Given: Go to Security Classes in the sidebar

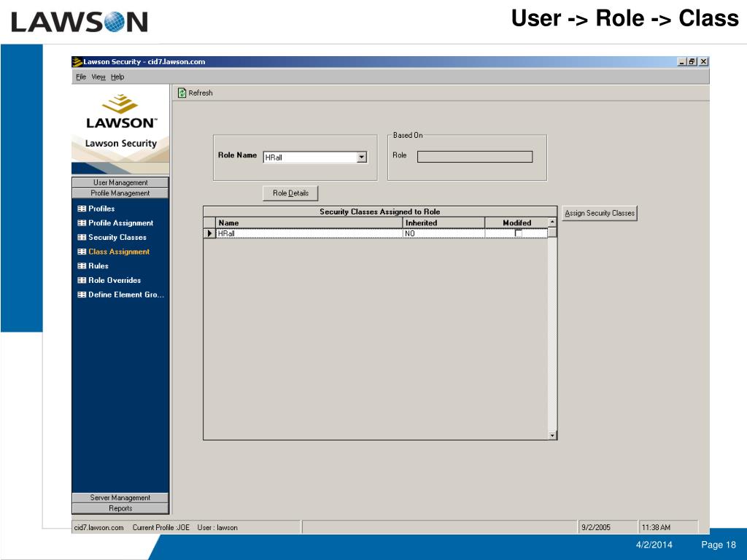Looking at the screenshot, I should coord(117,237).
